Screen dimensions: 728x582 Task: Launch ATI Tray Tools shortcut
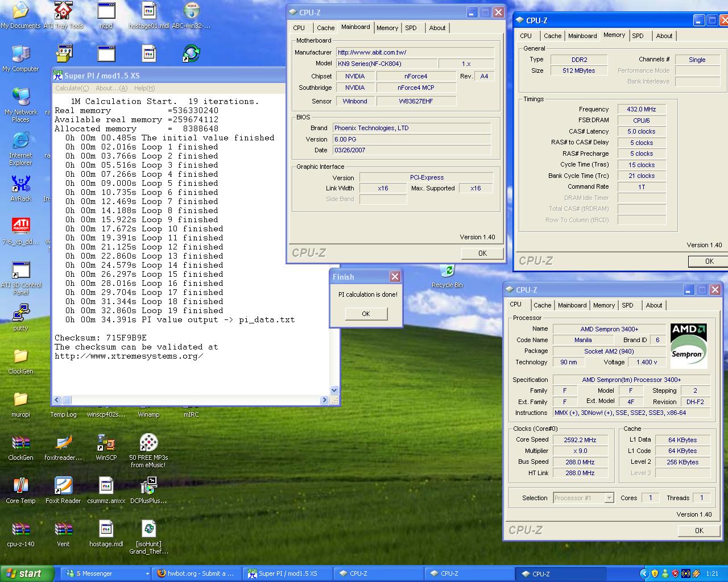coord(63,15)
